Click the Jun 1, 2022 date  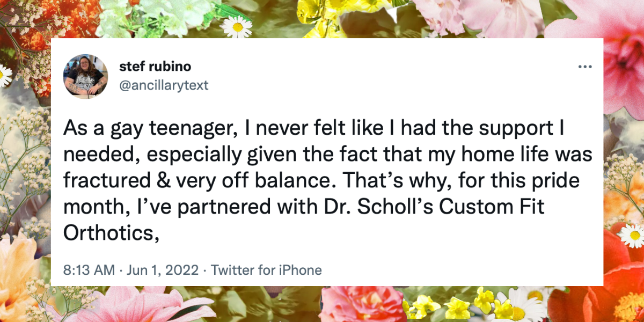point(162,270)
